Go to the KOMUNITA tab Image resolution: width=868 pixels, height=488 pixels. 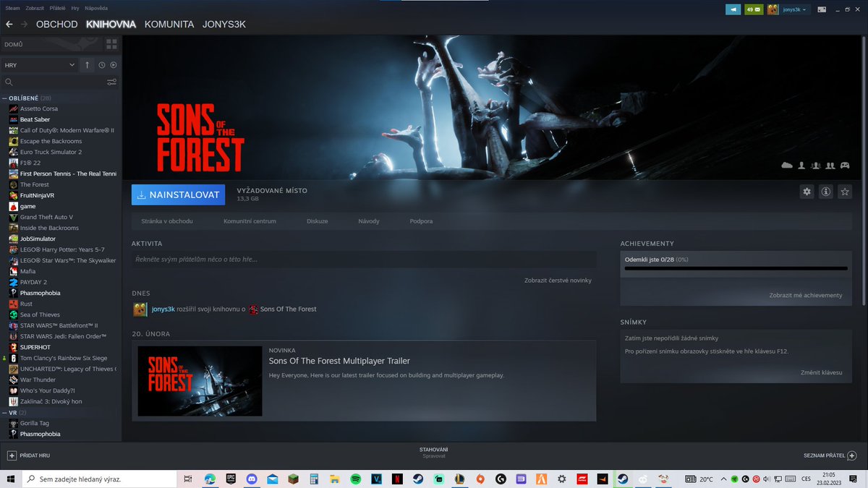(x=169, y=24)
